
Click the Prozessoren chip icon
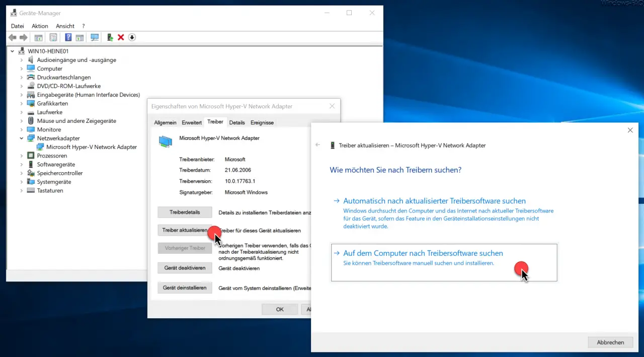[x=31, y=156]
